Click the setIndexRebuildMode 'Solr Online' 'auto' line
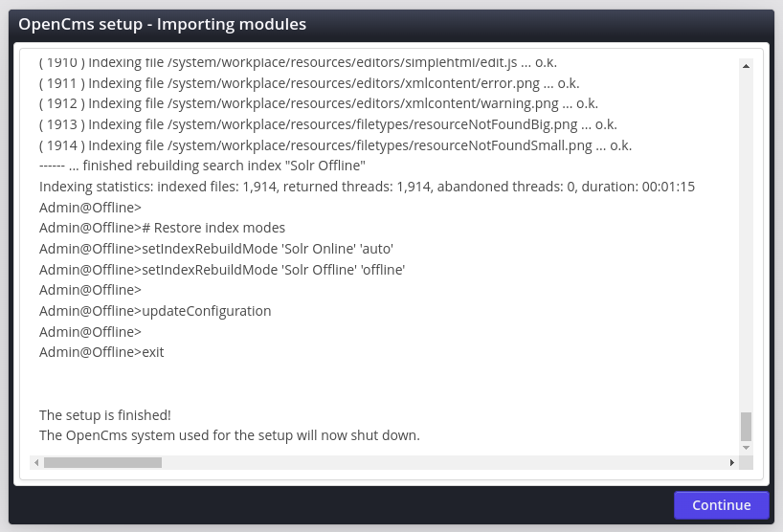 coord(216,249)
